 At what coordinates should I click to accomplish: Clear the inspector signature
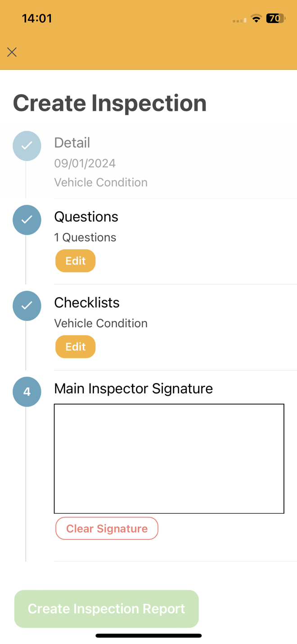[107, 528]
